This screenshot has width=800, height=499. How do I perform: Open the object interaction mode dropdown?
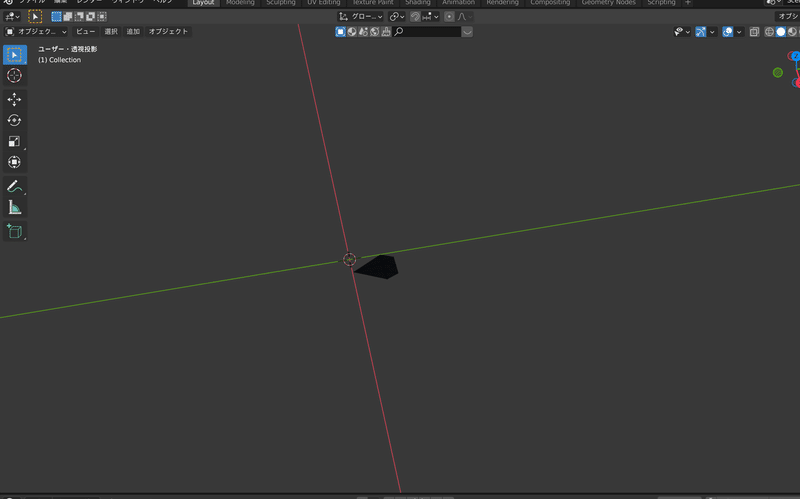36,32
